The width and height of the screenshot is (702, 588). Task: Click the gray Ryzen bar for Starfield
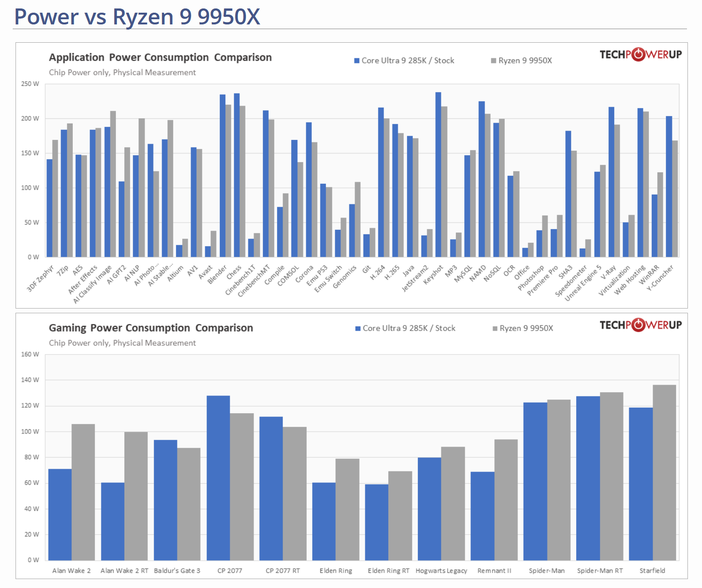click(x=664, y=472)
